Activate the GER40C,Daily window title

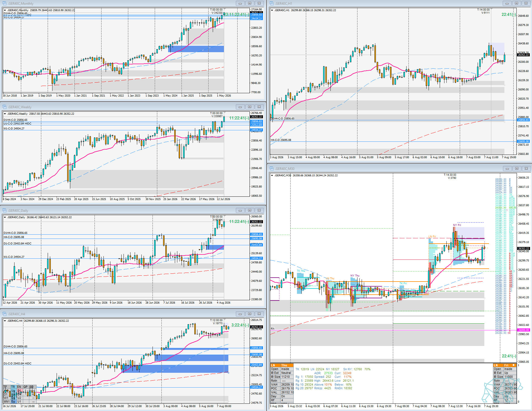tap(18, 211)
